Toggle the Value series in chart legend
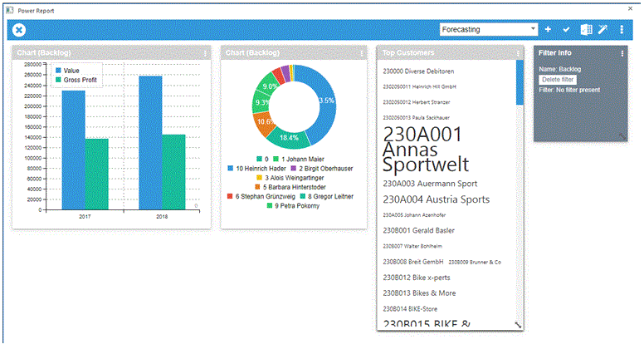644x359 pixels. click(71, 71)
